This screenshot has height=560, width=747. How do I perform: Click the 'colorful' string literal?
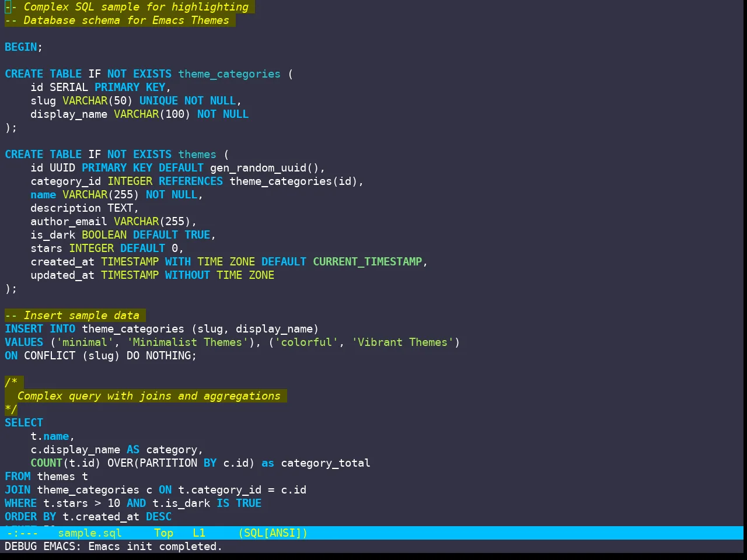(x=306, y=342)
